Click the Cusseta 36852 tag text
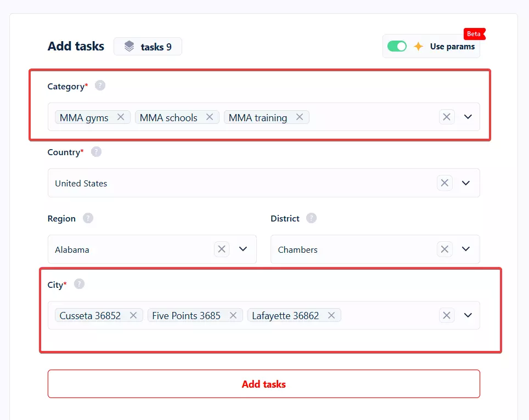Viewport: 529px width, 420px height. 90,315
